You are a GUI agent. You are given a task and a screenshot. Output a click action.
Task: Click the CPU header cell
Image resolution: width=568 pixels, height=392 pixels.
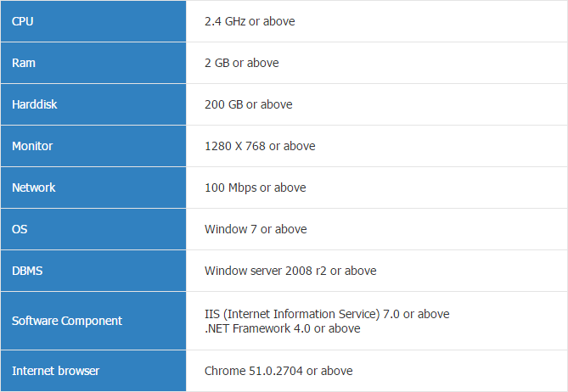[x=93, y=21]
